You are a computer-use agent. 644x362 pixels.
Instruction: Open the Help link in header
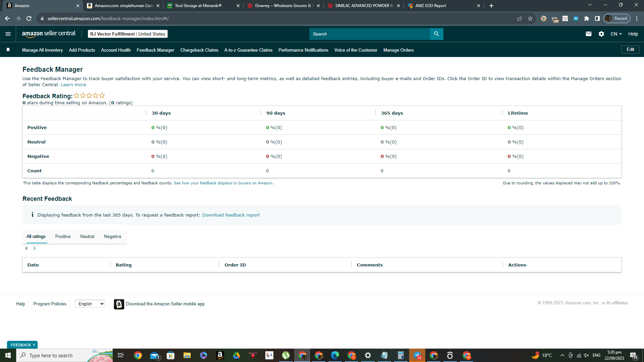tap(633, 34)
